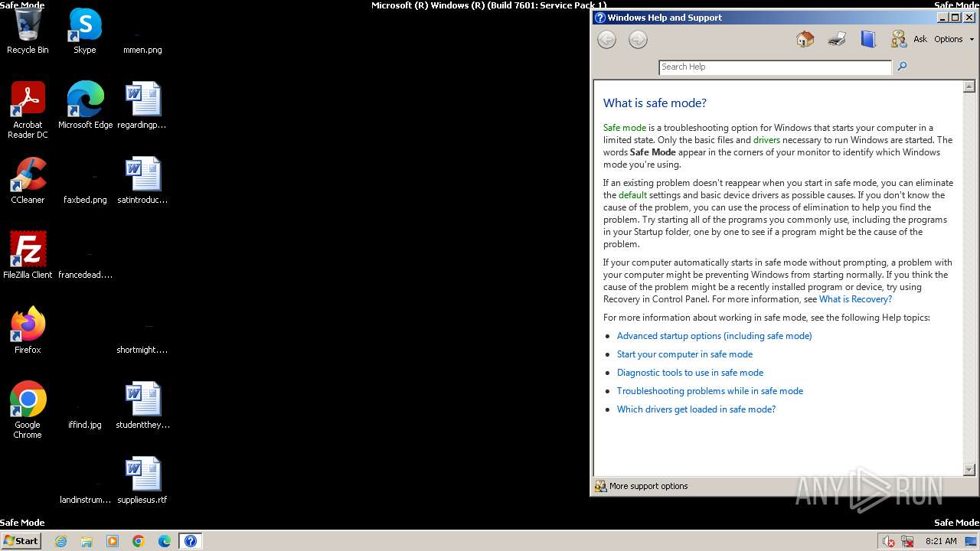The width and height of the screenshot is (980, 551).
Task: Select the FileZilla Client shortcut
Action: pos(28,255)
